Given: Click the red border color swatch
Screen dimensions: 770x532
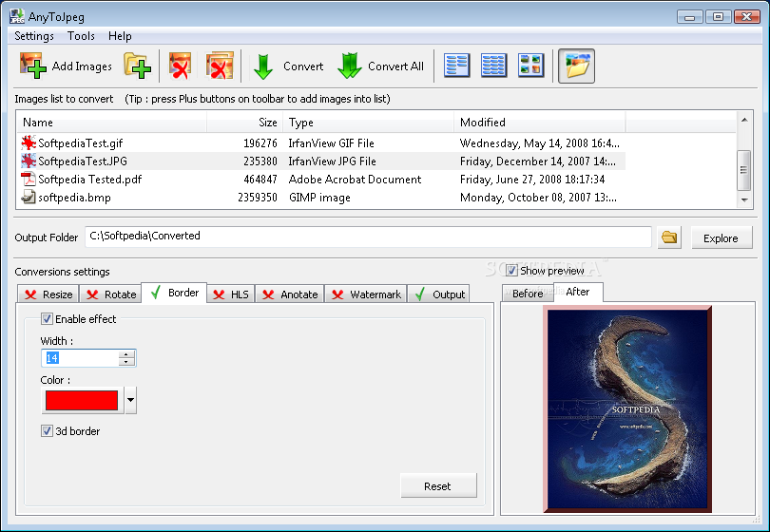Looking at the screenshot, I should (82, 400).
